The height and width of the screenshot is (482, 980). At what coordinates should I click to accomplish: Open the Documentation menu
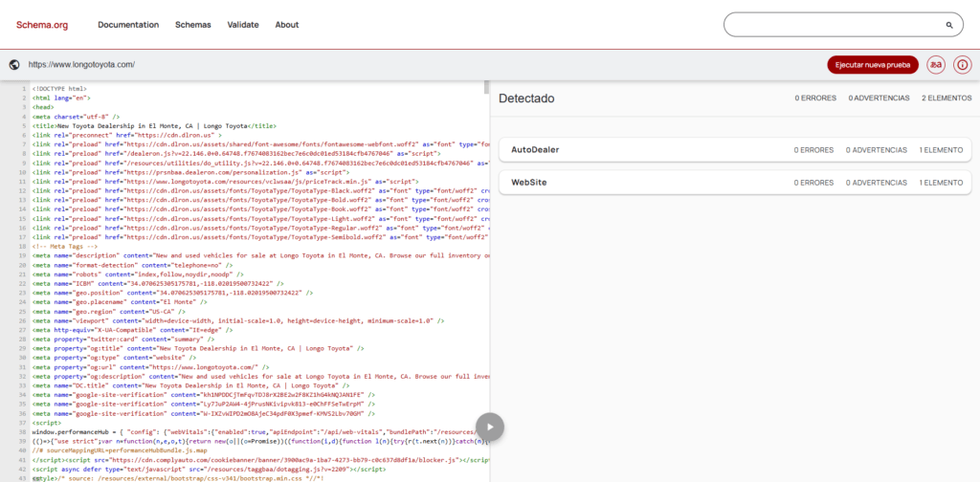(128, 25)
